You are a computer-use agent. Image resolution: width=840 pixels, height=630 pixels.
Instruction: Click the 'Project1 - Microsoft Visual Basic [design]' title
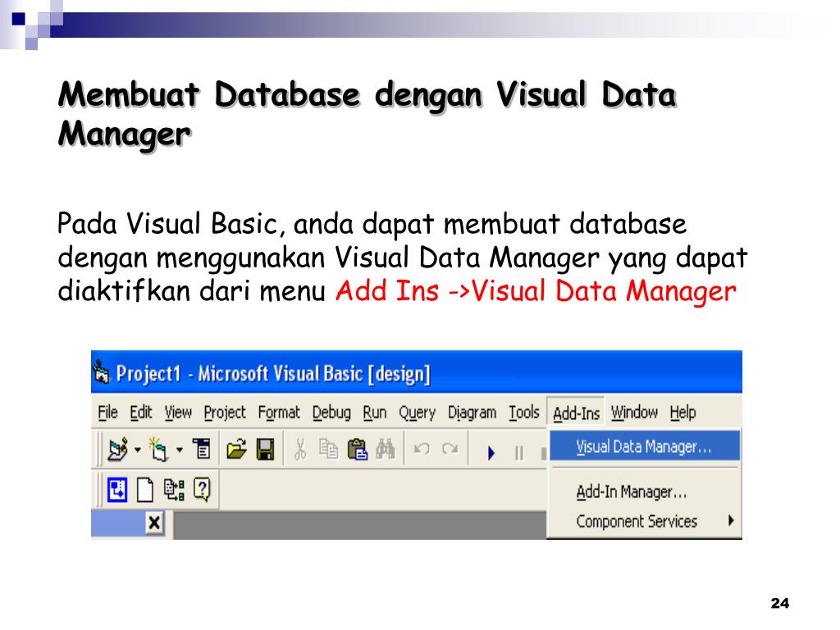[x=273, y=373]
